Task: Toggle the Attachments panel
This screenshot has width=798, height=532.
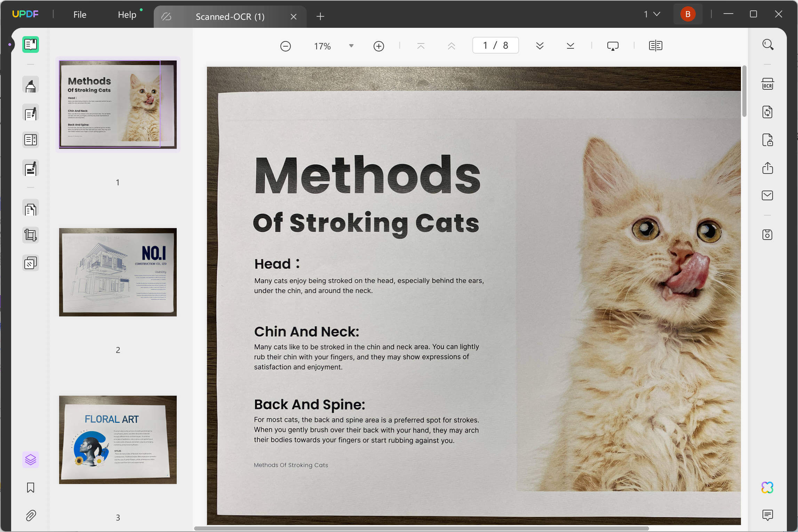Action: pos(31,515)
